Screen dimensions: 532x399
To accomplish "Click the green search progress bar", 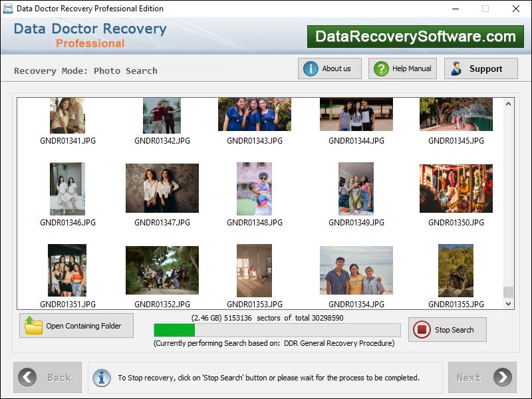I will click(x=174, y=331).
